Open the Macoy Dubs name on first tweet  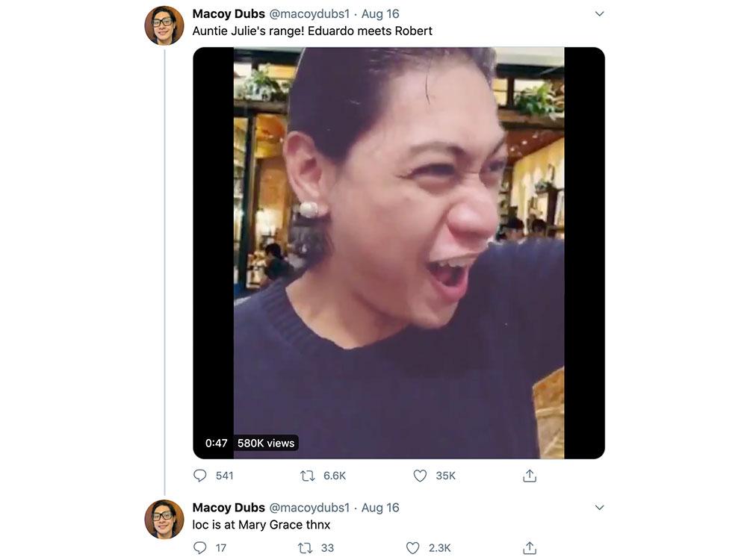[229, 13]
